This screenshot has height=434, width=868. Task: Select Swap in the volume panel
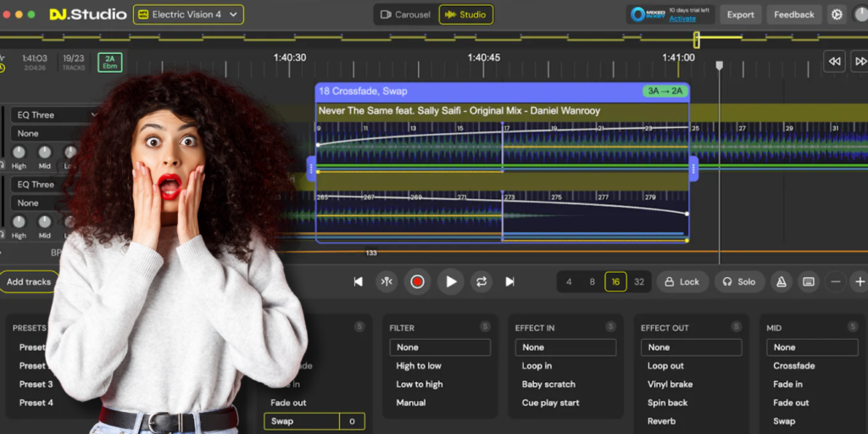click(x=302, y=421)
